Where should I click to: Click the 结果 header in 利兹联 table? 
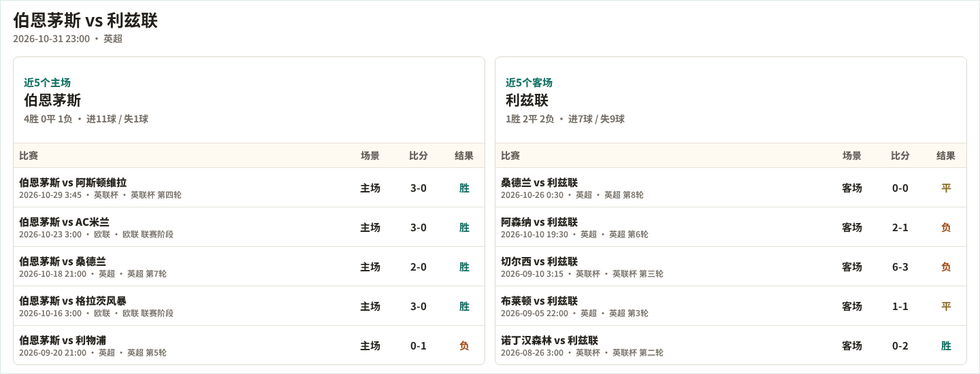coord(946,156)
